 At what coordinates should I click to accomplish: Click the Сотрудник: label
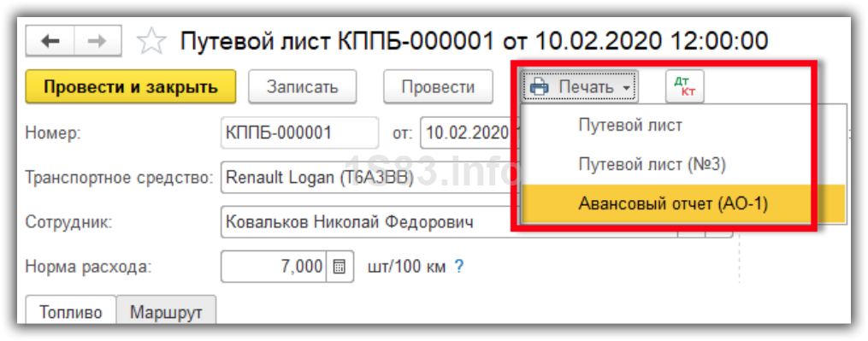(x=68, y=222)
